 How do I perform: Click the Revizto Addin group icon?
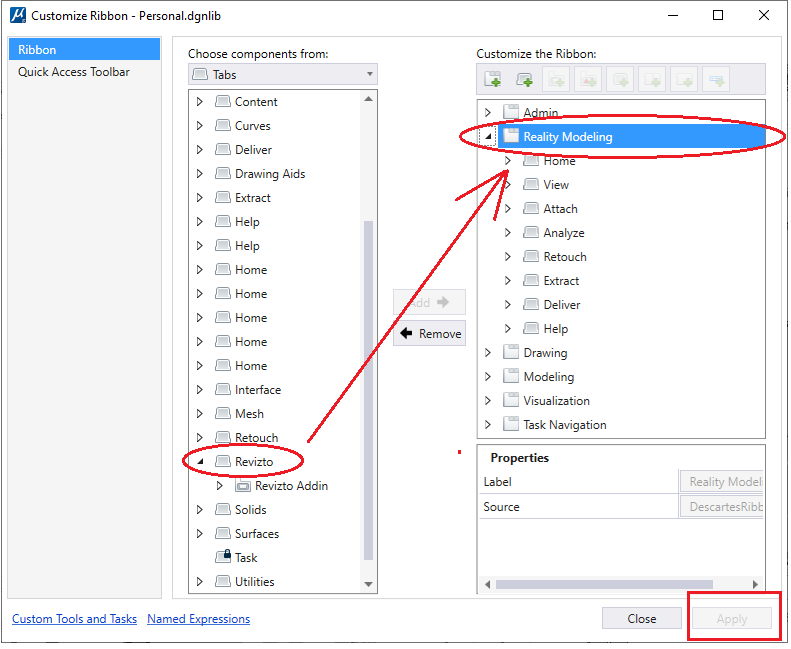point(243,486)
